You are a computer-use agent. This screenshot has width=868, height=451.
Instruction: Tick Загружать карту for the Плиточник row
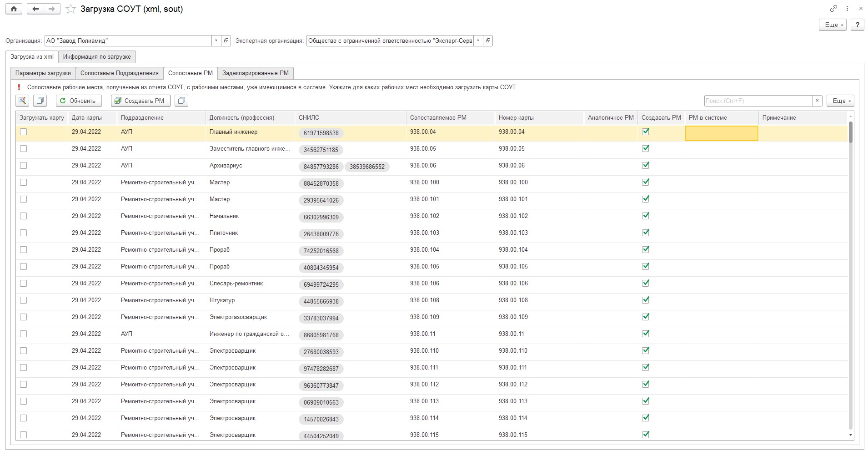(x=24, y=233)
